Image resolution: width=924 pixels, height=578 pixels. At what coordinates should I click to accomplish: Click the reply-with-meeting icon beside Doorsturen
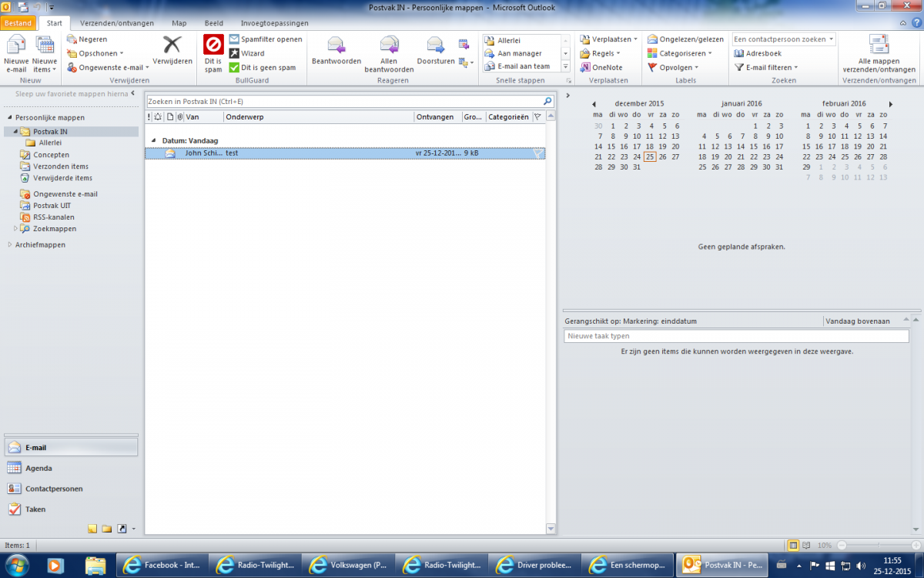(464, 44)
